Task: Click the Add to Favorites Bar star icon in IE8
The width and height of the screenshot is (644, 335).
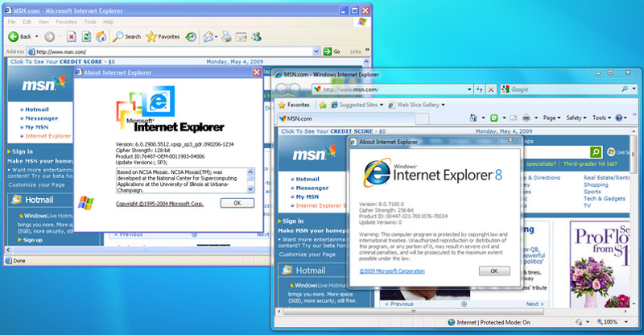Action: (x=323, y=105)
